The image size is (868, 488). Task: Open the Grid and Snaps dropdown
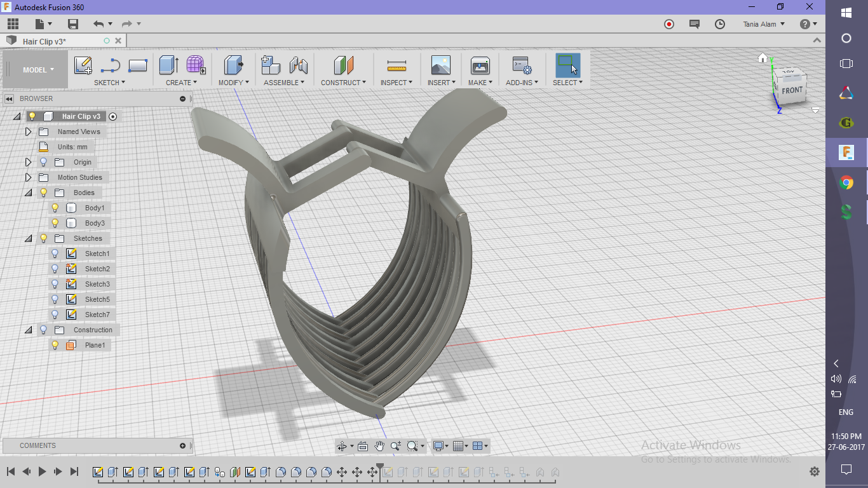461,446
